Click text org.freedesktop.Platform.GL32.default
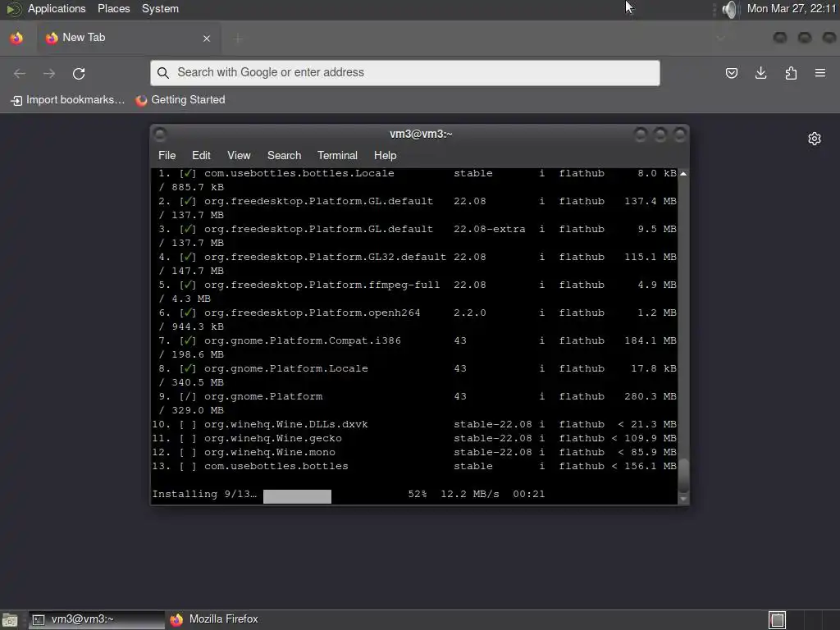The height and width of the screenshot is (630, 840). click(x=325, y=257)
